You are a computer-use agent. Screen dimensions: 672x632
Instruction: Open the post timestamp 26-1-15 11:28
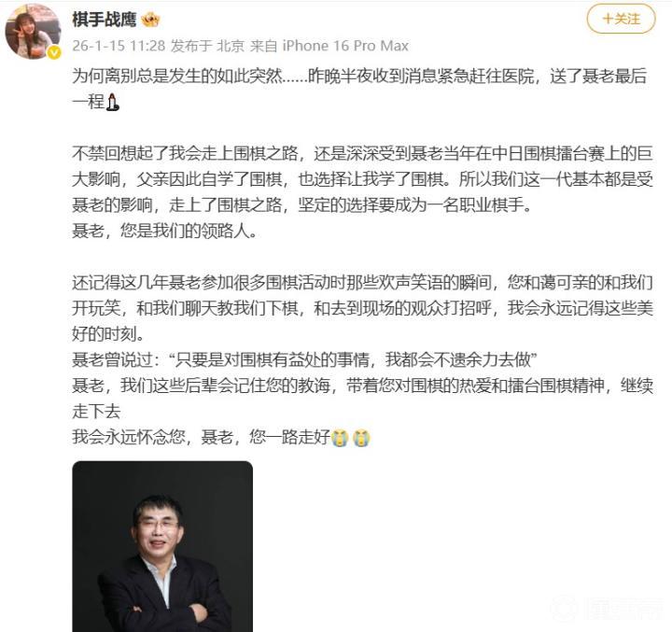click(x=119, y=46)
